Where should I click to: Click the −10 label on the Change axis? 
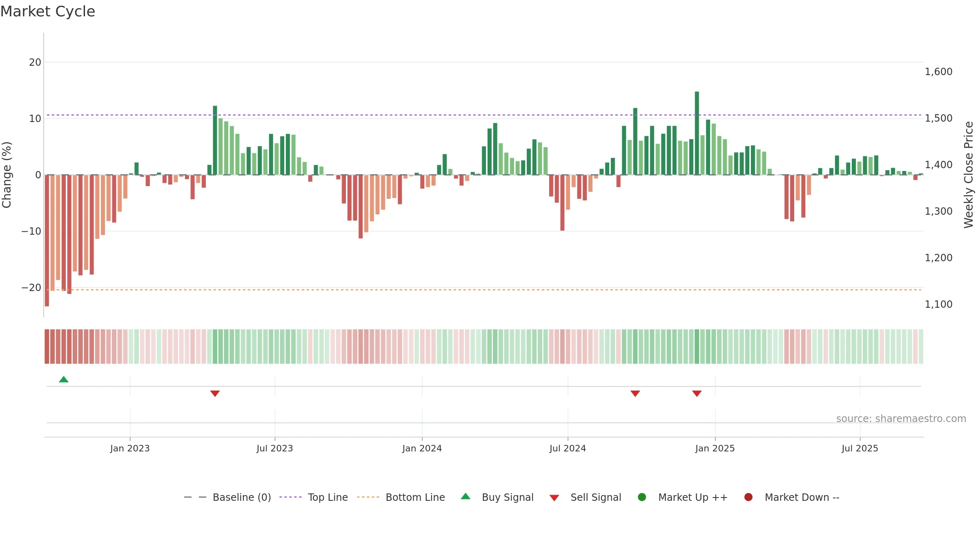pyautogui.click(x=31, y=231)
